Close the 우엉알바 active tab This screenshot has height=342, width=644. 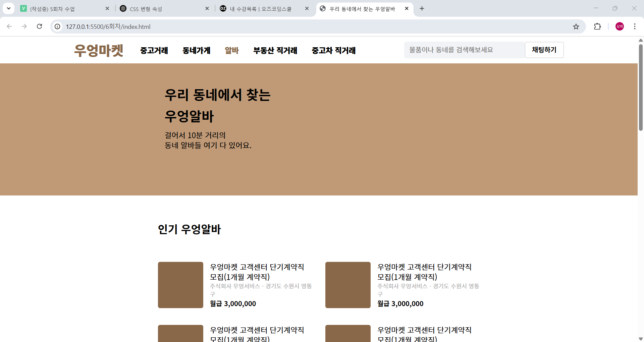(407, 9)
